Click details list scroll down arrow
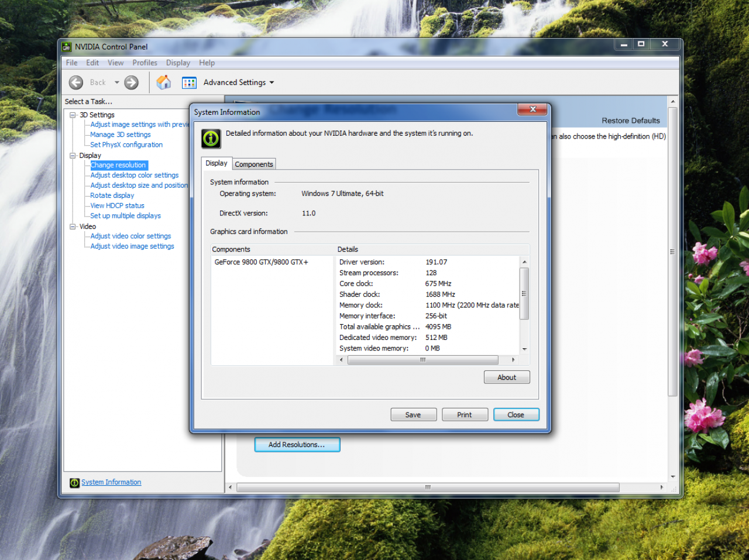 tap(524, 349)
